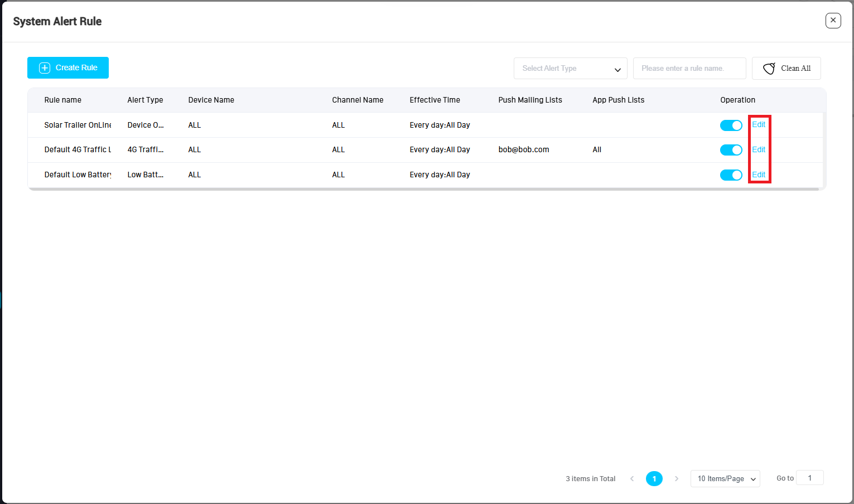Click the Clean All broom icon
Screen dimensions: 854x504
point(769,69)
